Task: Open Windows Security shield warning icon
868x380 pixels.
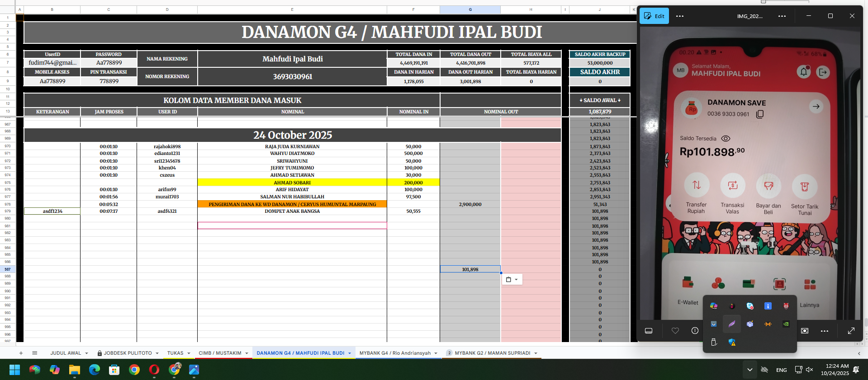Action: pos(732,342)
